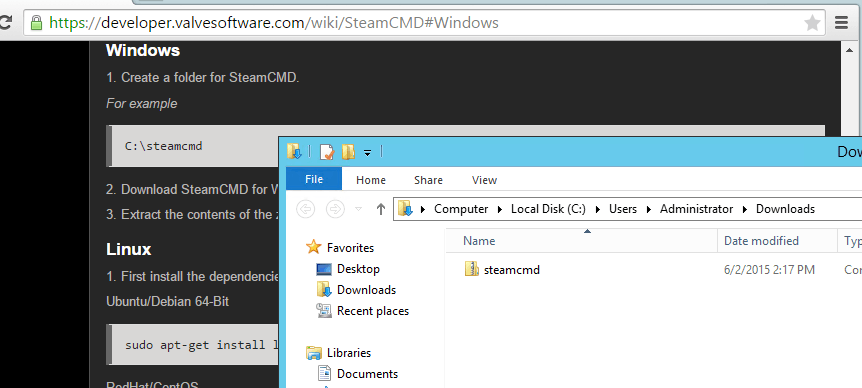Sort files by the Name column header
This screenshot has width=862, height=388.
click(582, 241)
